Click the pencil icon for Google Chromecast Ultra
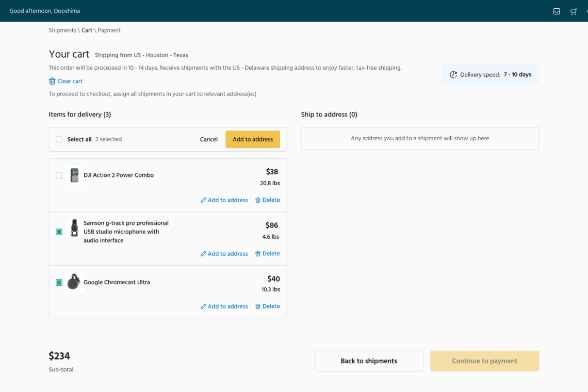This screenshot has width=588, height=392. (203, 306)
